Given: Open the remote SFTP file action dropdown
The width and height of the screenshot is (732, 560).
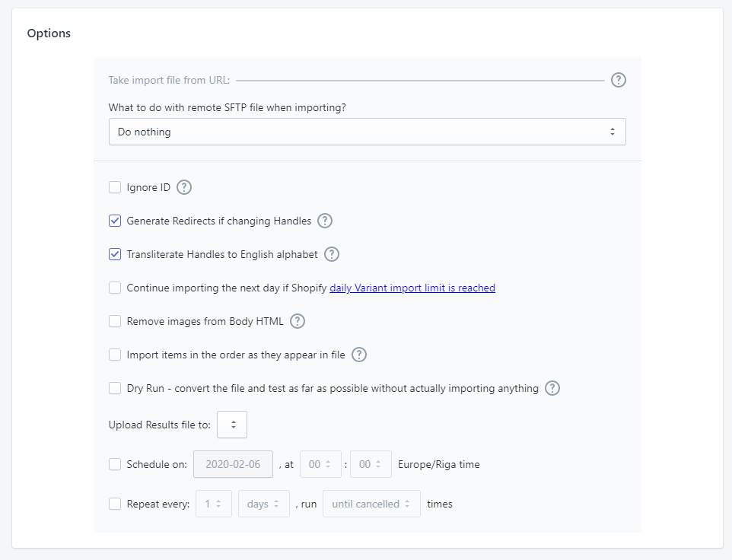Looking at the screenshot, I should coord(367,132).
